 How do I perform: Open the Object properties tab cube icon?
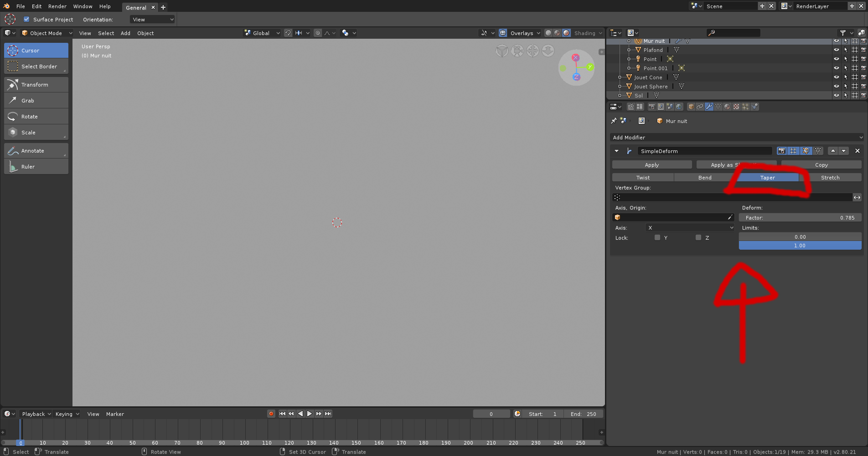pyautogui.click(x=691, y=107)
